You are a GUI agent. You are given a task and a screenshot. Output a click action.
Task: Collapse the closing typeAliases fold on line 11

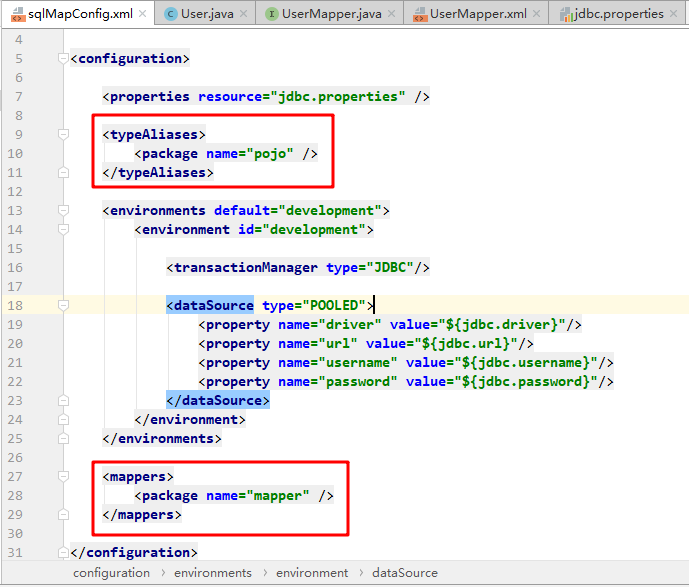(x=63, y=173)
